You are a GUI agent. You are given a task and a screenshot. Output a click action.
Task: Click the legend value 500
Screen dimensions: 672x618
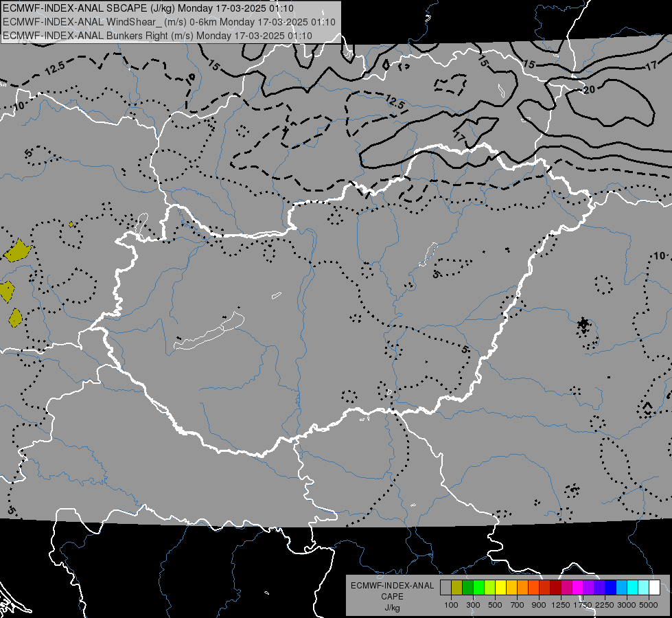(x=495, y=605)
